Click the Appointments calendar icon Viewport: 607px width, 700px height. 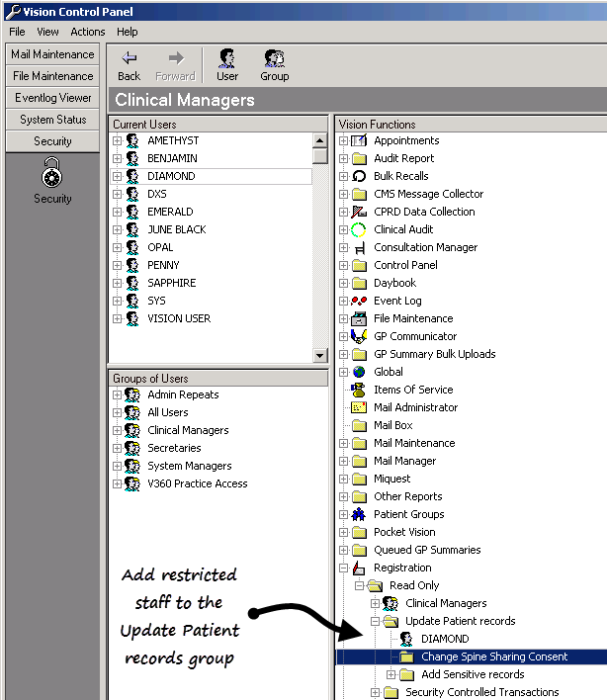pos(359,140)
